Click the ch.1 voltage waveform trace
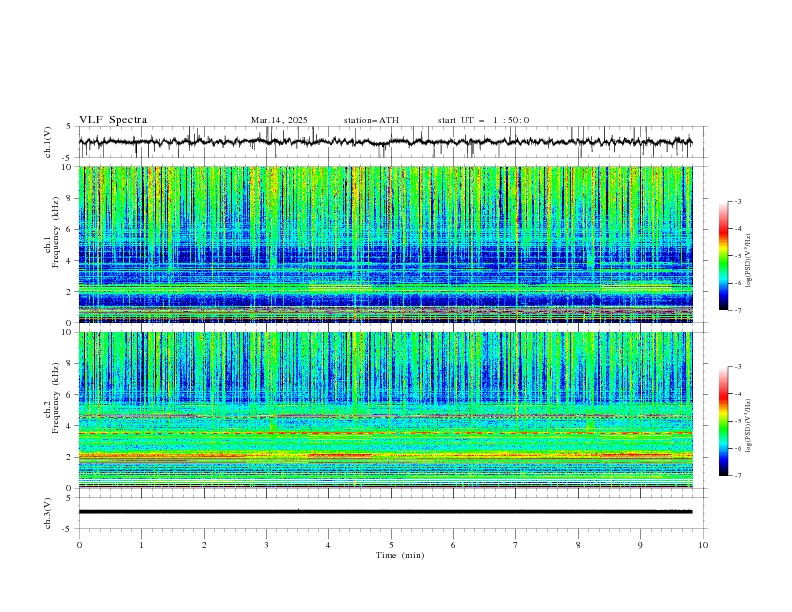792x612 pixels. (385, 142)
